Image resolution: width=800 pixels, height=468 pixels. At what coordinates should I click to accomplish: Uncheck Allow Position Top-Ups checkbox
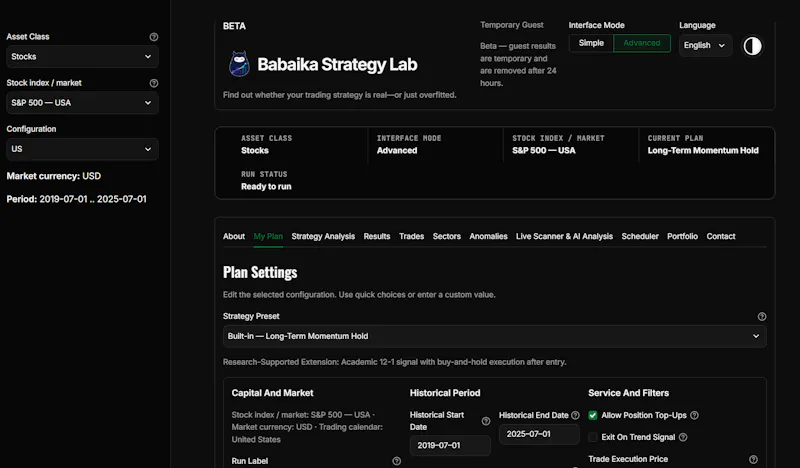click(592, 415)
